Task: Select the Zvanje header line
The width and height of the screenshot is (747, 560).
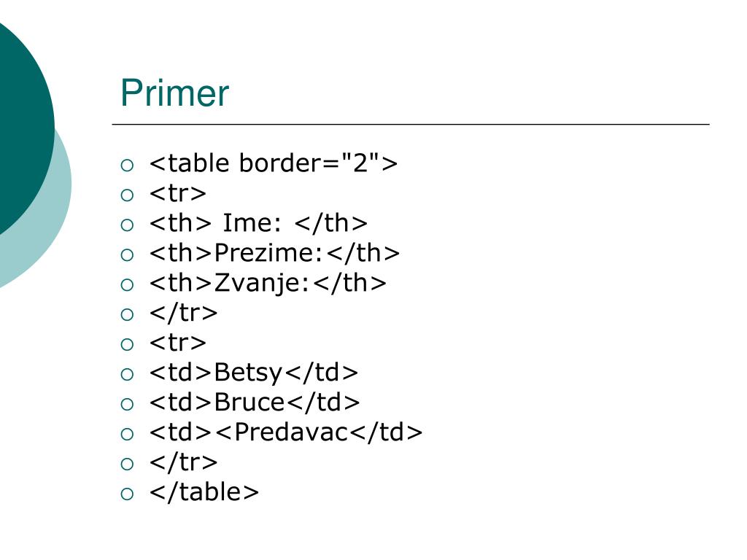Action: 268,283
